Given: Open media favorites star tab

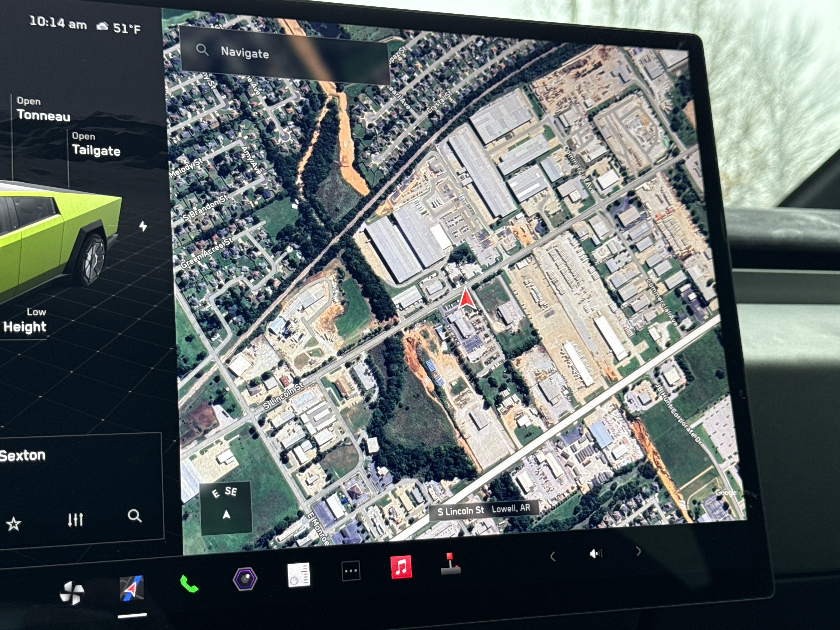Looking at the screenshot, I should coord(14,524).
